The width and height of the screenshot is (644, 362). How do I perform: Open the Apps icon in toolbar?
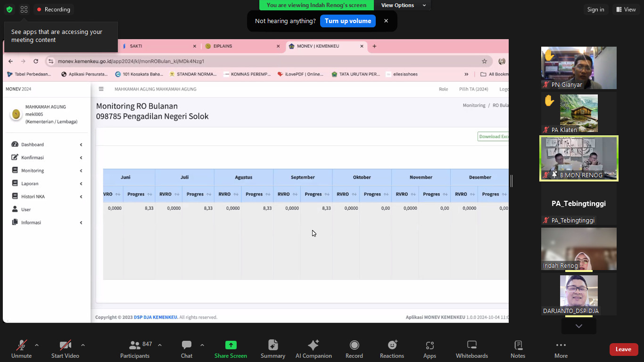pos(429,346)
